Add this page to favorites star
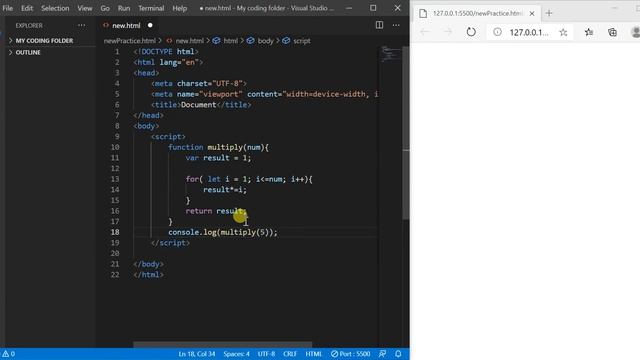The width and height of the screenshot is (640, 360). pyautogui.click(x=563, y=32)
